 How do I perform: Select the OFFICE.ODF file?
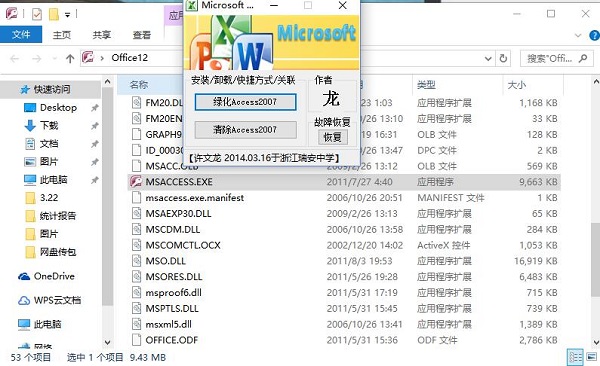coord(171,340)
